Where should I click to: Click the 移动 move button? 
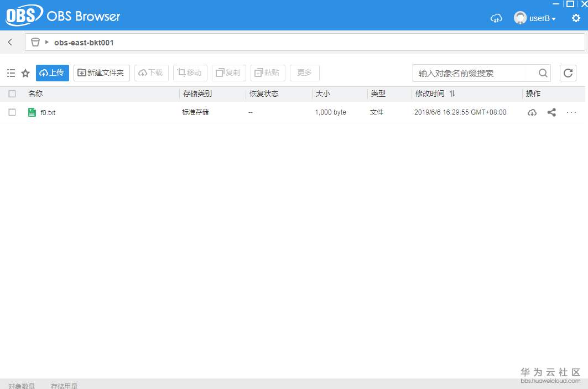click(x=190, y=73)
